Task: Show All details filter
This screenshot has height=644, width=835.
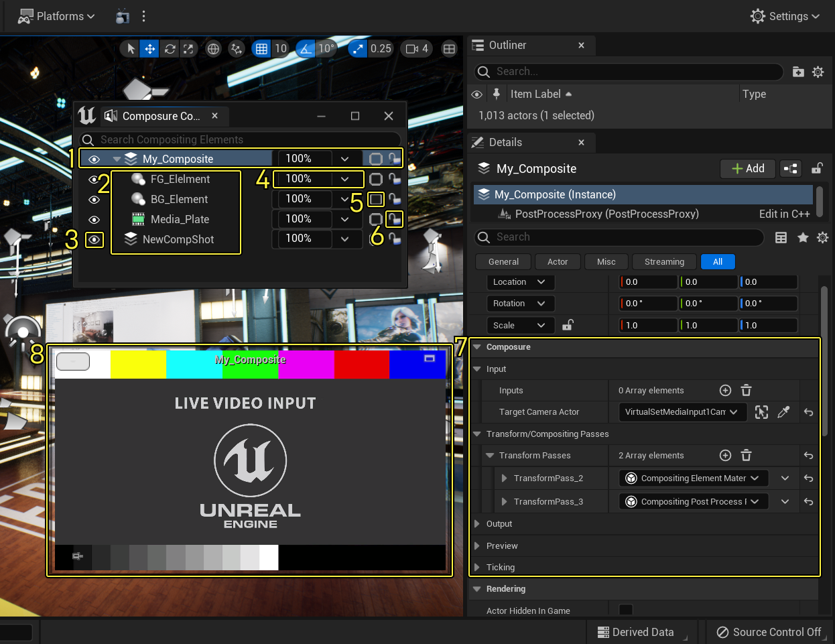Action: pyautogui.click(x=718, y=261)
